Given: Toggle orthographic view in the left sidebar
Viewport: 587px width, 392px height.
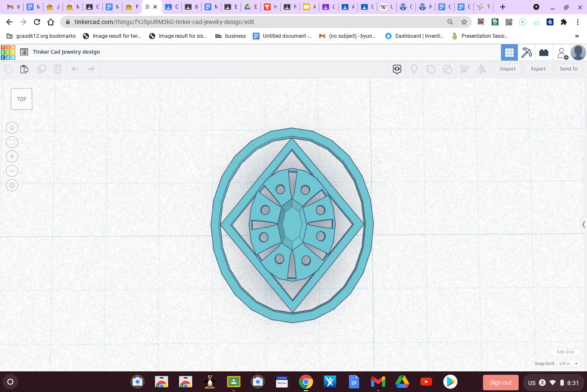Looking at the screenshot, I should (x=12, y=186).
